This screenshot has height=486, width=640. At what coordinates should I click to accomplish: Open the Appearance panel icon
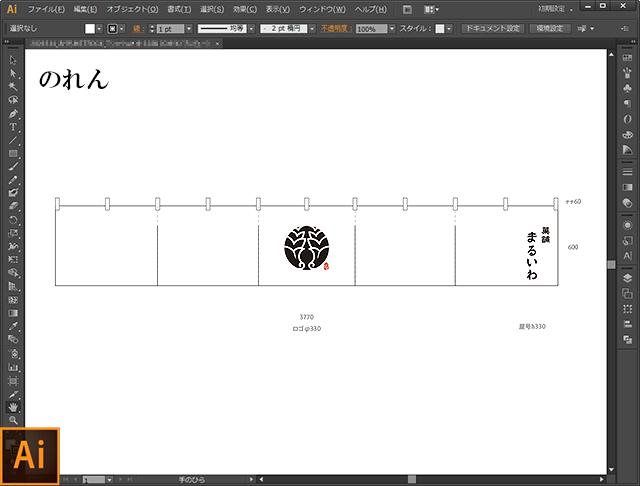[627, 225]
